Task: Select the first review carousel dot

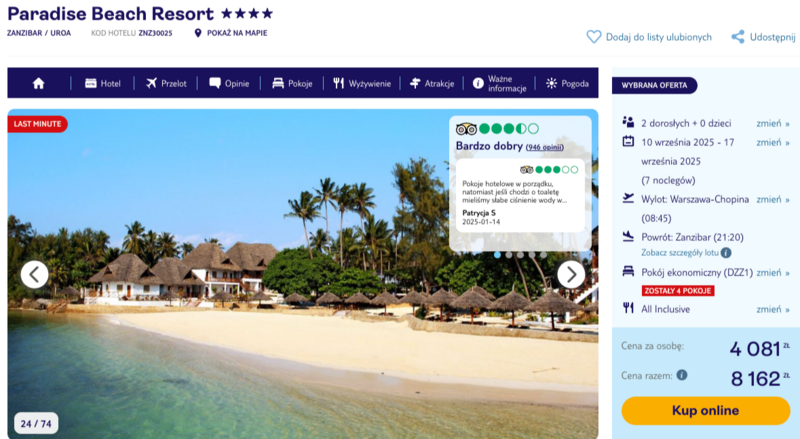Action: tap(497, 255)
